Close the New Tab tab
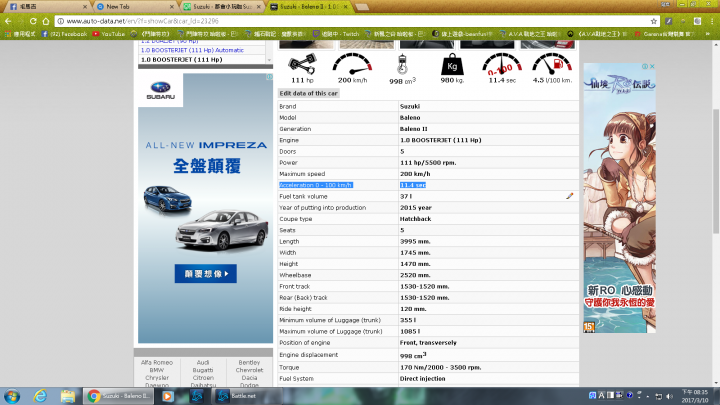Image resolution: width=720 pixels, height=405 pixels. [x=172, y=6]
